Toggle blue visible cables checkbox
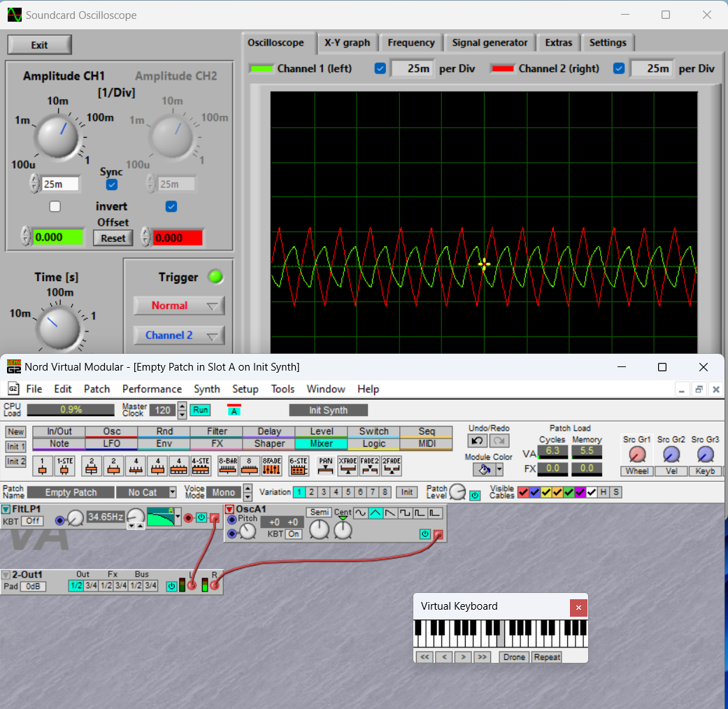This screenshot has width=728, height=709. point(535,492)
